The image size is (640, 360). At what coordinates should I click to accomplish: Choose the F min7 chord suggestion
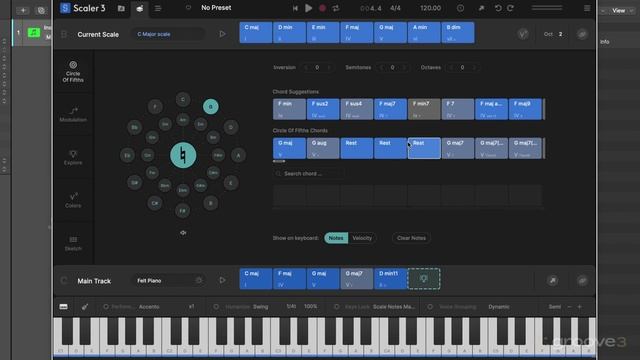pos(424,109)
